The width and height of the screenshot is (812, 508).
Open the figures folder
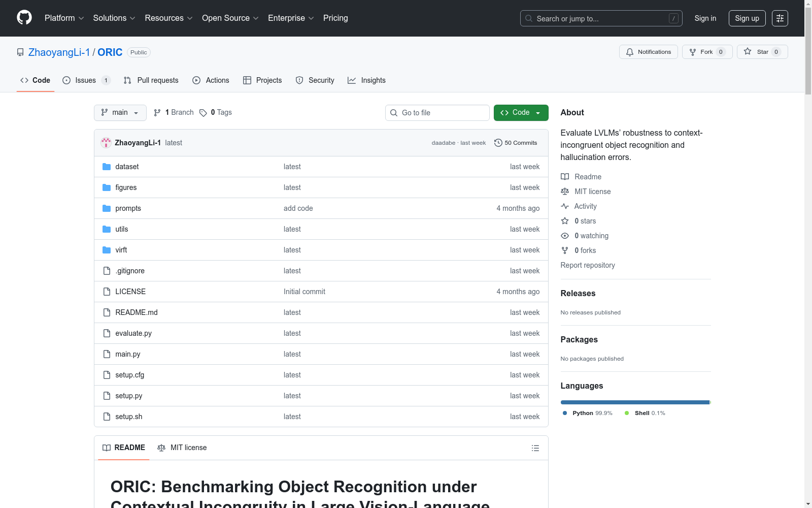coord(126,187)
